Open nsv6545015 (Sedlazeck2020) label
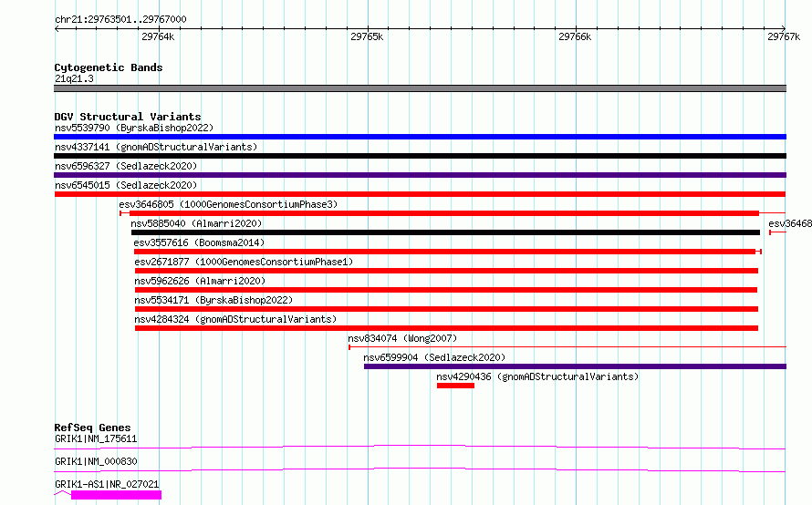 126,185
